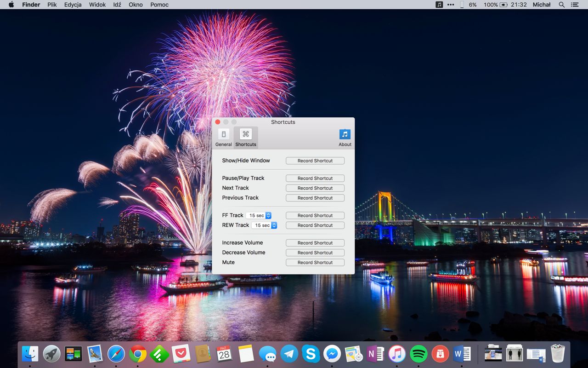Open the red downloader app in Dock
Image resolution: width=588 pixels, height=368 pixels.
(x=440, y=354)
